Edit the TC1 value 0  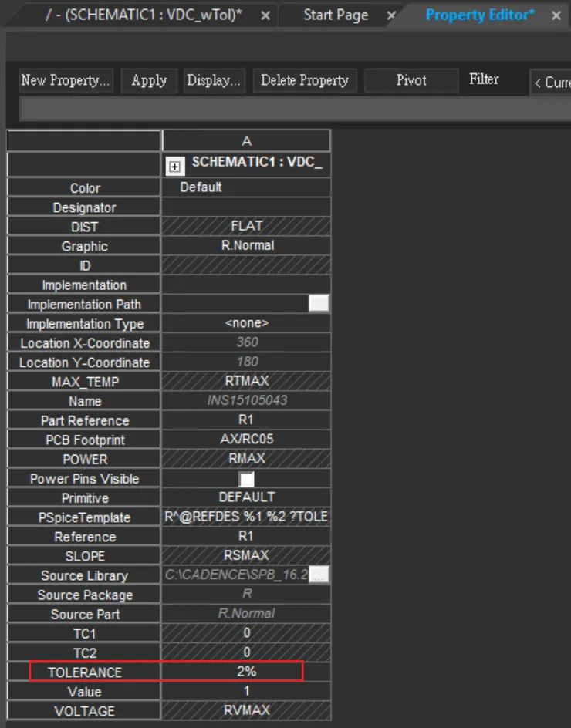point(246,633)
